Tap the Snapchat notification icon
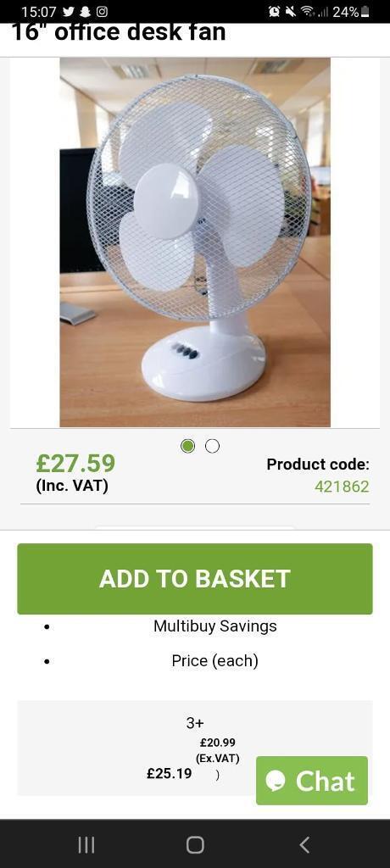Viewport: 390px width, 868px height. click(x=86, y=11)
